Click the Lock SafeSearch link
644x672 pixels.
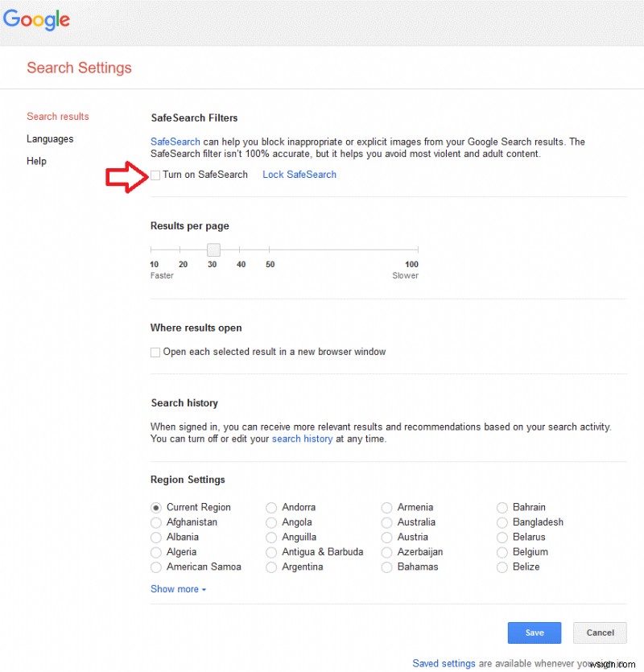[299, 175]
